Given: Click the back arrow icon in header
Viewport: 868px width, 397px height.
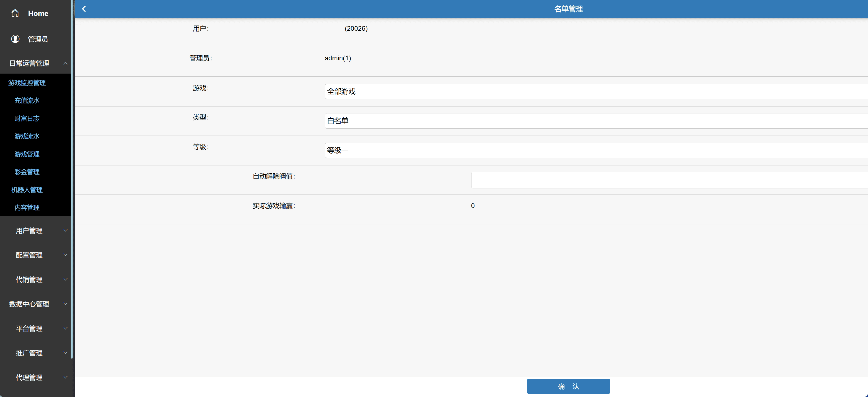Looking at the screenshot, I should [x=84, y=9].
